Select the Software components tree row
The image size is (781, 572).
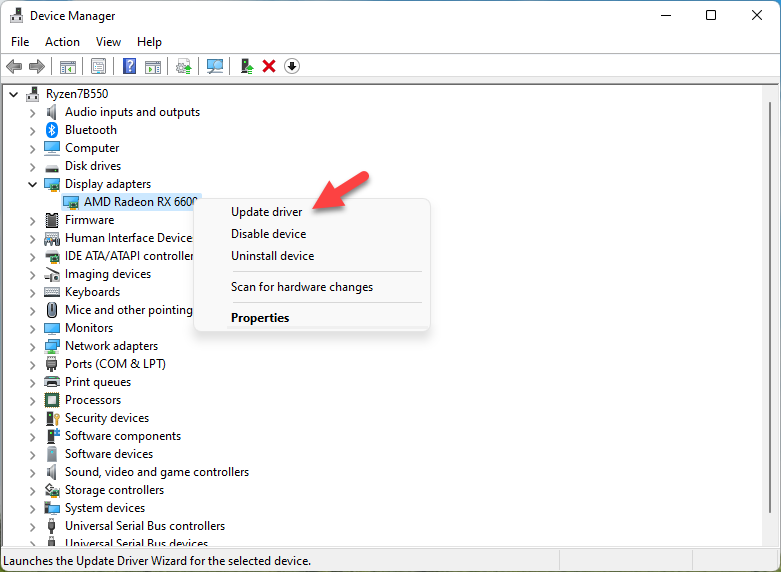(123, 436)
